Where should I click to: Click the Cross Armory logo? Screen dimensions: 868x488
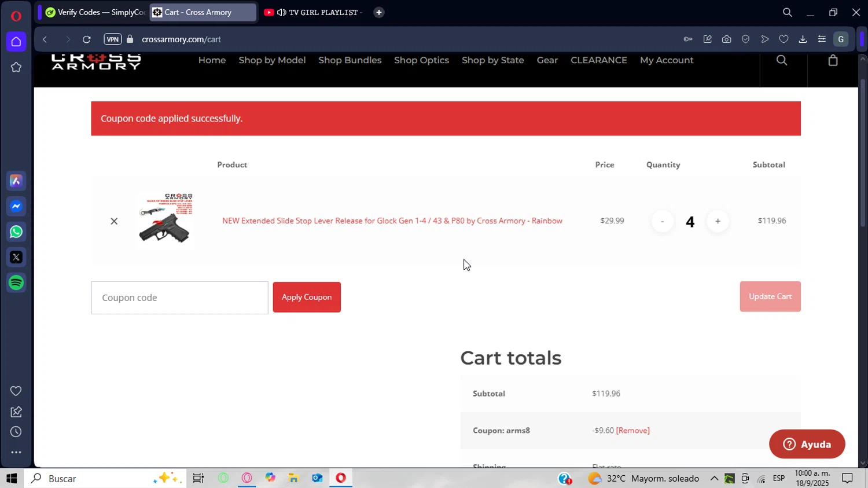click(96, 61)
